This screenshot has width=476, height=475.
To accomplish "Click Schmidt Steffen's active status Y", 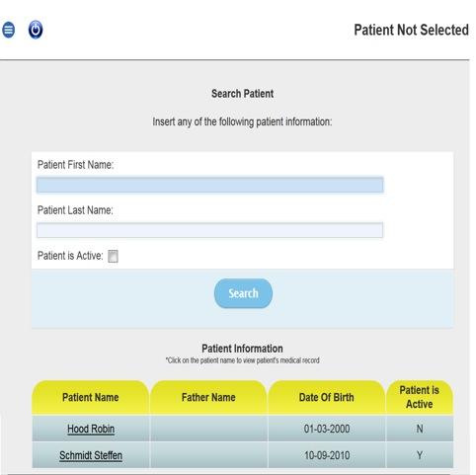I will [420, 455].
